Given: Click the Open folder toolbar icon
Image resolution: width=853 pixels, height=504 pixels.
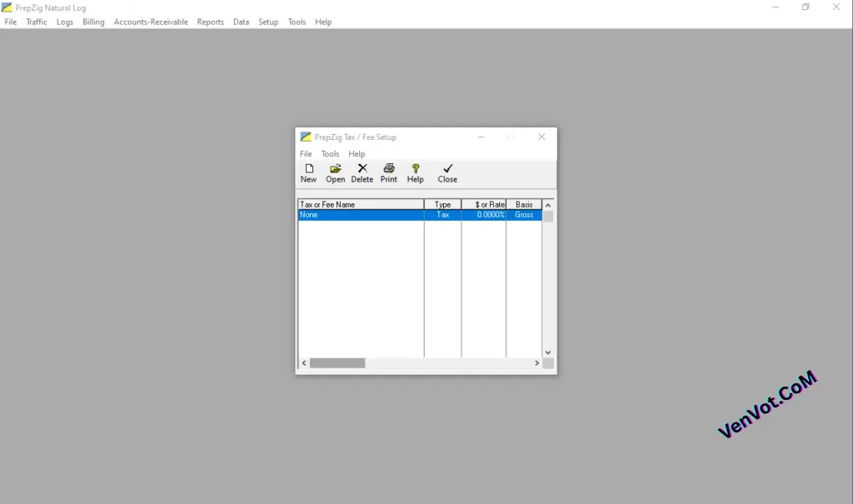Looking at the screenshot, I should point(336,169).
